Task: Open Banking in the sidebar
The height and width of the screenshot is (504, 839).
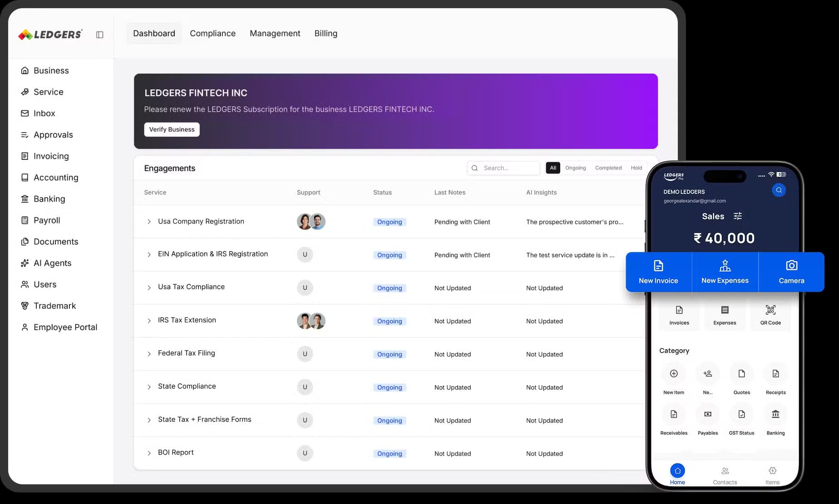Action: 43,198
